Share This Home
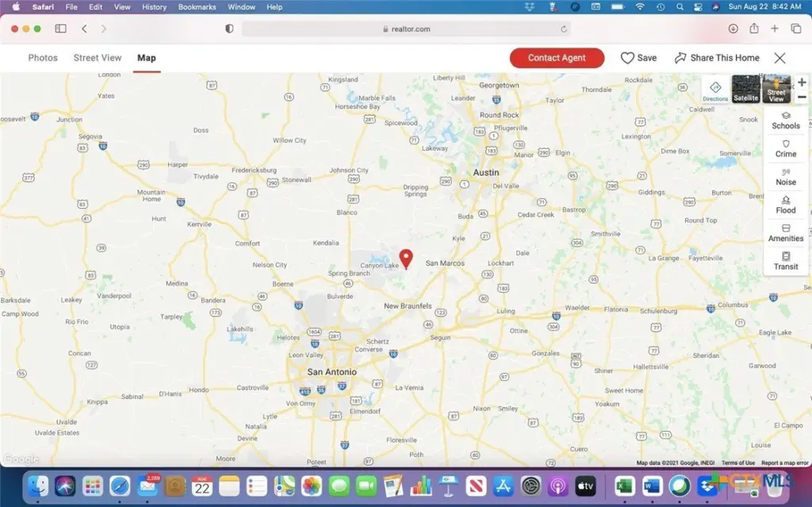The image size is (812, 507). [717, 58]
